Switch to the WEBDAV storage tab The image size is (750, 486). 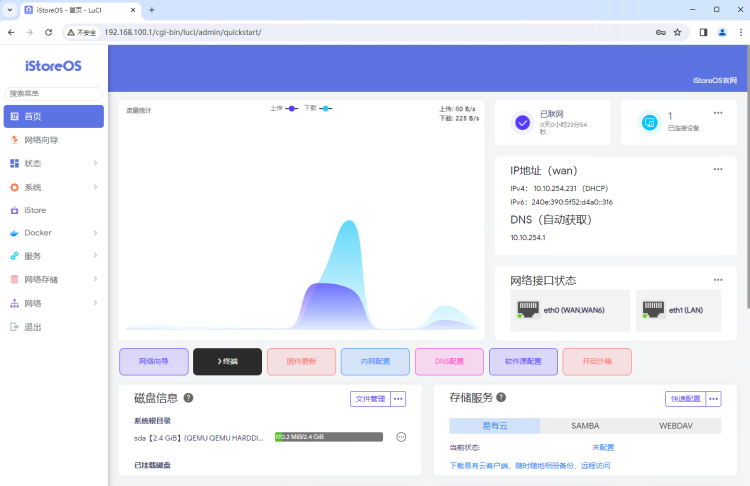click(x=676, y=426)
